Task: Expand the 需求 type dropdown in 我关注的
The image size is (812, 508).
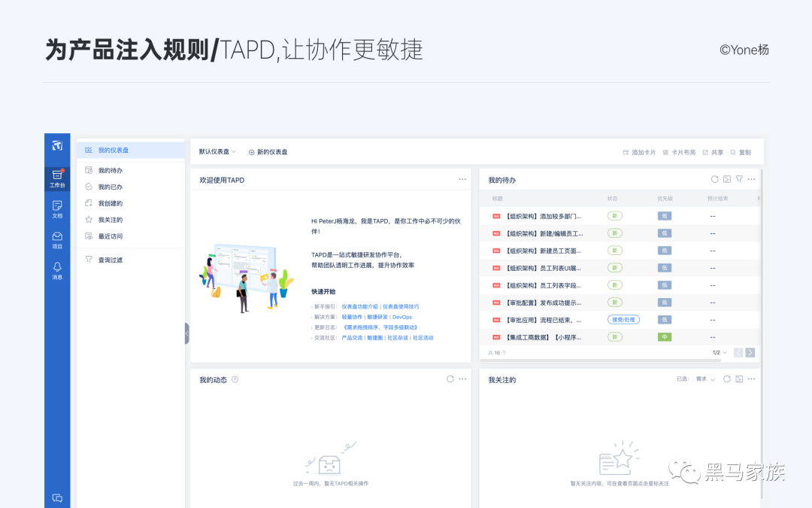Action: coord(705,379)
